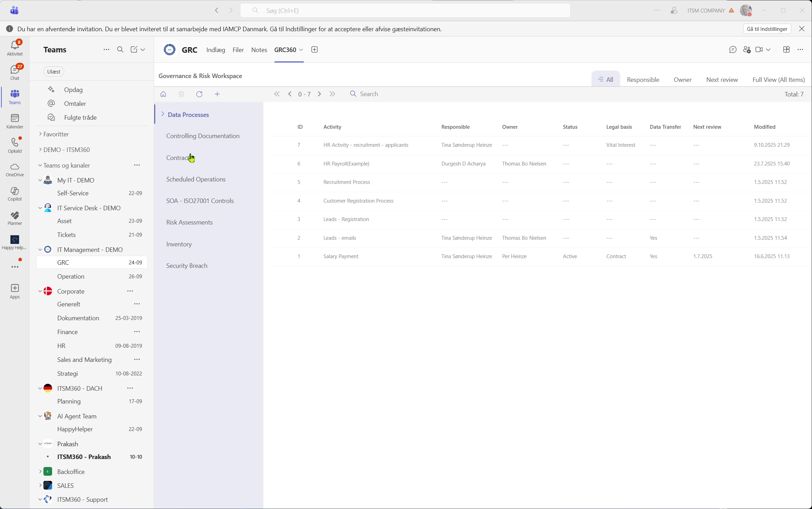Click the home icon in the workspace toolbar
This screenshot has width=812, height=509.
163,94
